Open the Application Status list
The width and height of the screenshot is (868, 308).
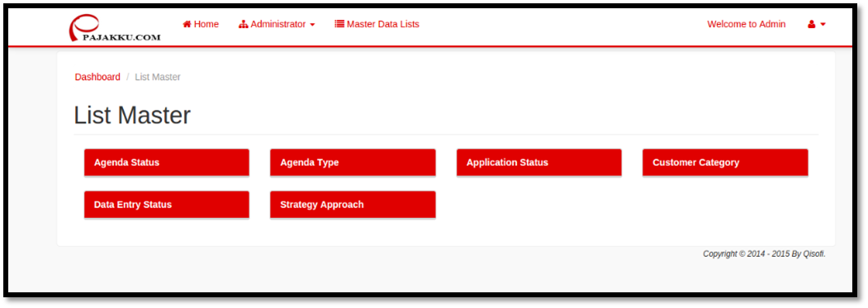(539, 163)
